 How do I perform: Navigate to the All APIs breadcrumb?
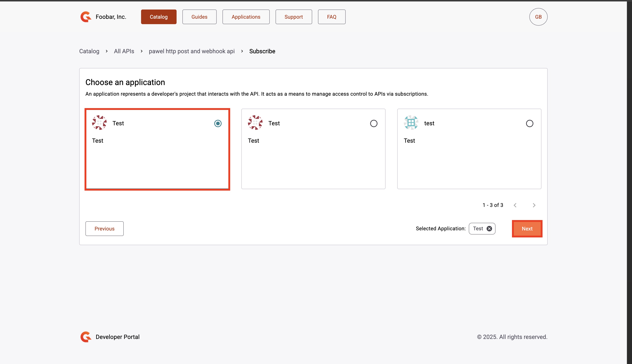(x=124, y=51)
